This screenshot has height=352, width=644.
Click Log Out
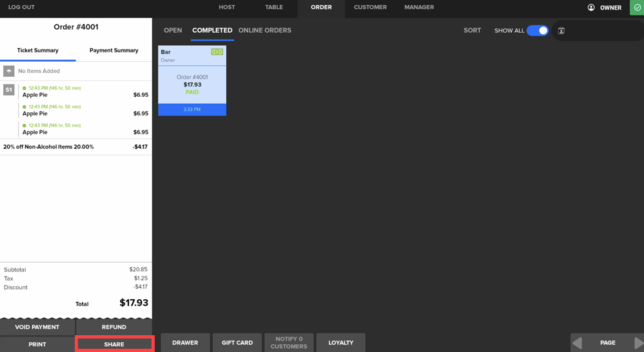pyautogui.click(x=21, y=7)
